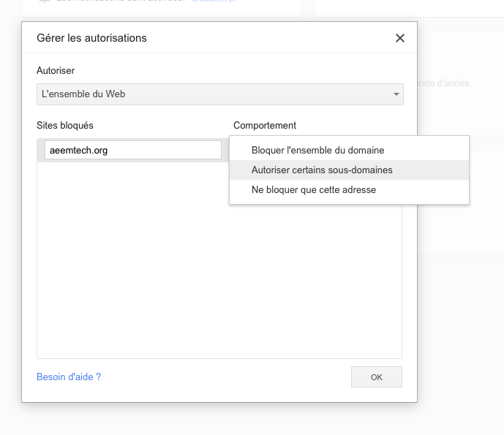This screenshot has height=435, width=504.
Task: Select Bloquer l'ensemble du domaine
Action: tap(317, 150)
